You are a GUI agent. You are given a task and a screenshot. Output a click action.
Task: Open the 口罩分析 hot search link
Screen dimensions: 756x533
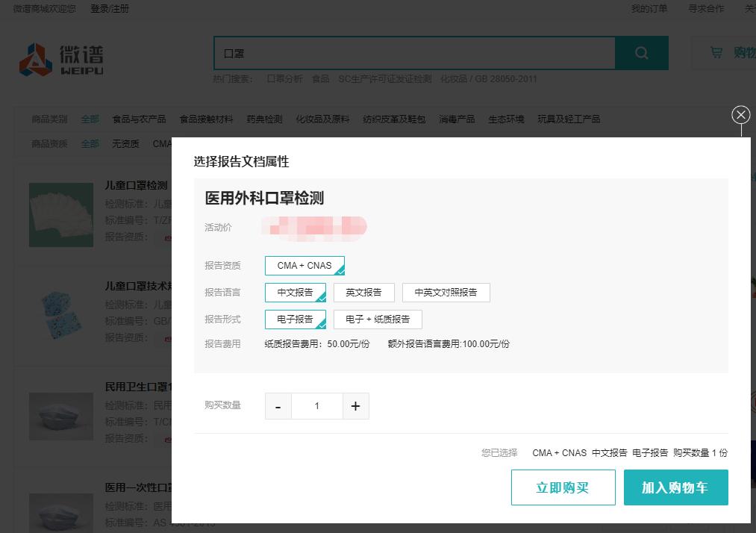284,78
